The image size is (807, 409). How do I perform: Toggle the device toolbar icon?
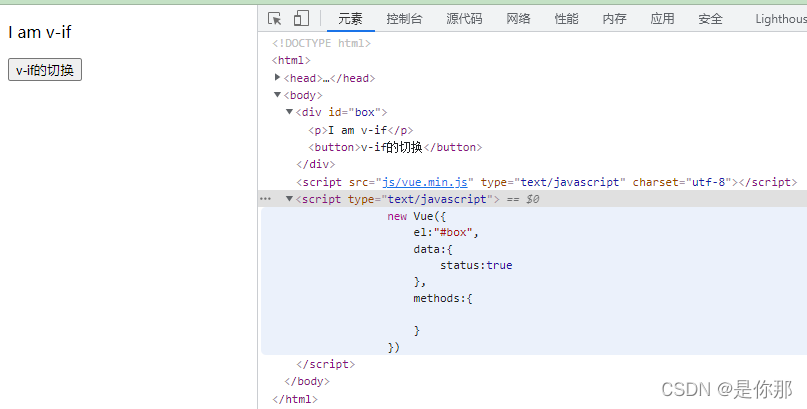(301, 19)
